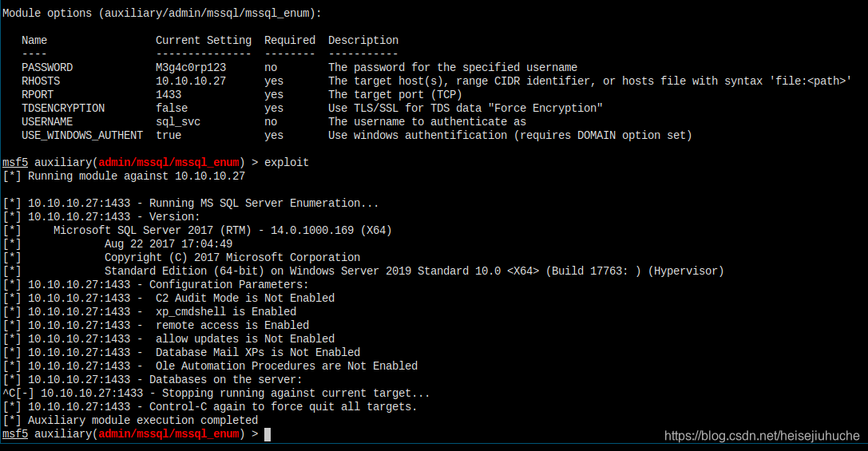Click 'allow updates is Not Enabled' line

tap(244, 338)
